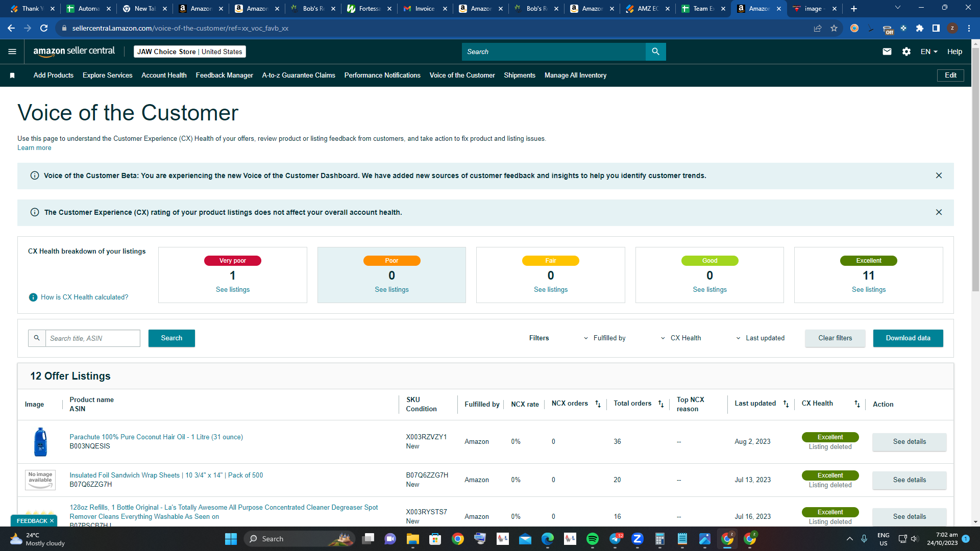Click the Edit button in navigation bar
980x551 pixels.
pyautogui.click(x=950, y=76)
